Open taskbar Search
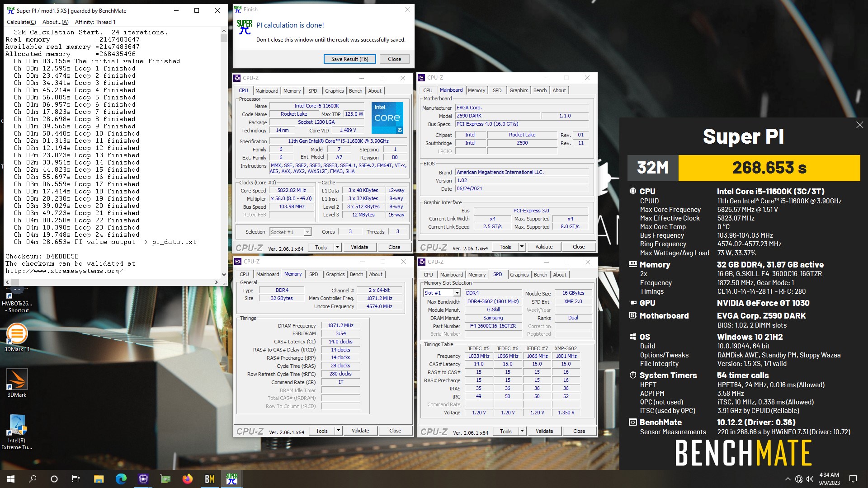This screenshot has height=488, width=868. pos(33,479)
